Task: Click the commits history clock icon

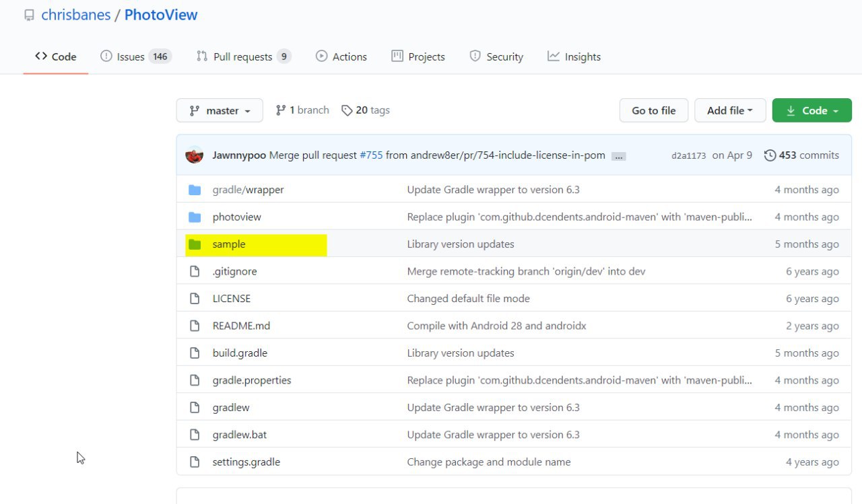Action: click(770, 155)
